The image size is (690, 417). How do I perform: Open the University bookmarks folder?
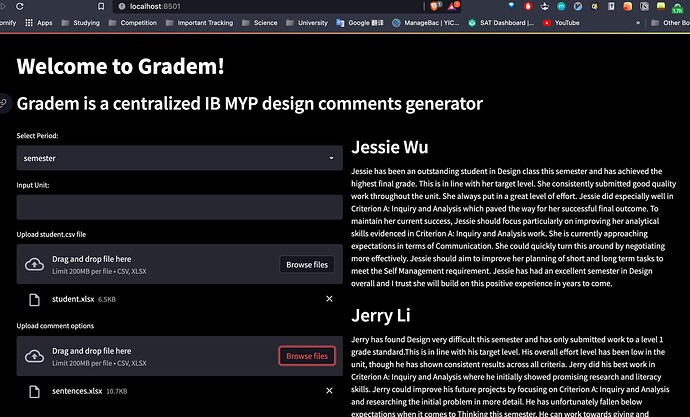307,22
